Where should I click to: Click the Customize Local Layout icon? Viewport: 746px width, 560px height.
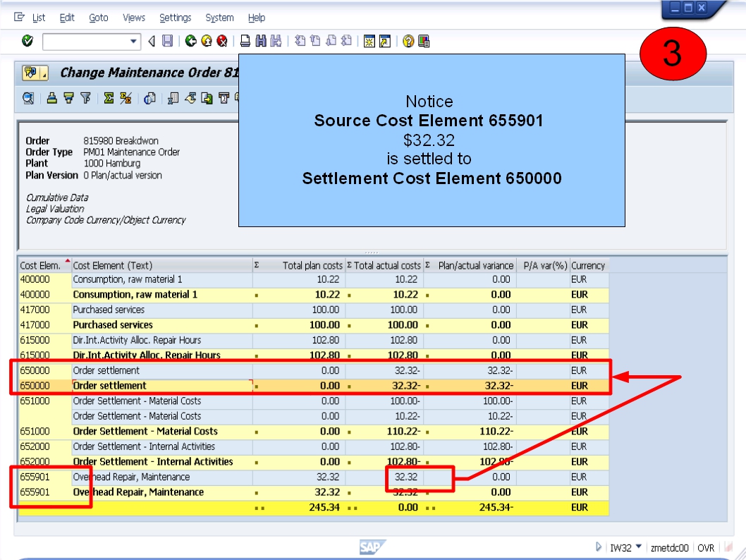[424, 42]
